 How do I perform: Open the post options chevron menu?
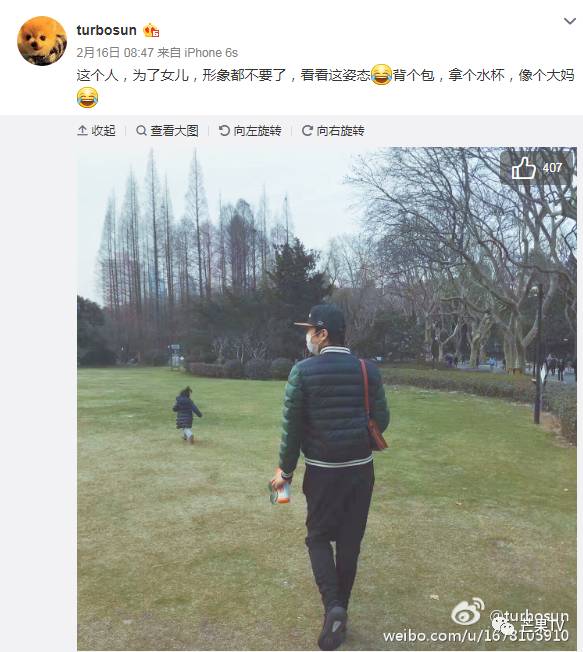[x=570, y=21]
